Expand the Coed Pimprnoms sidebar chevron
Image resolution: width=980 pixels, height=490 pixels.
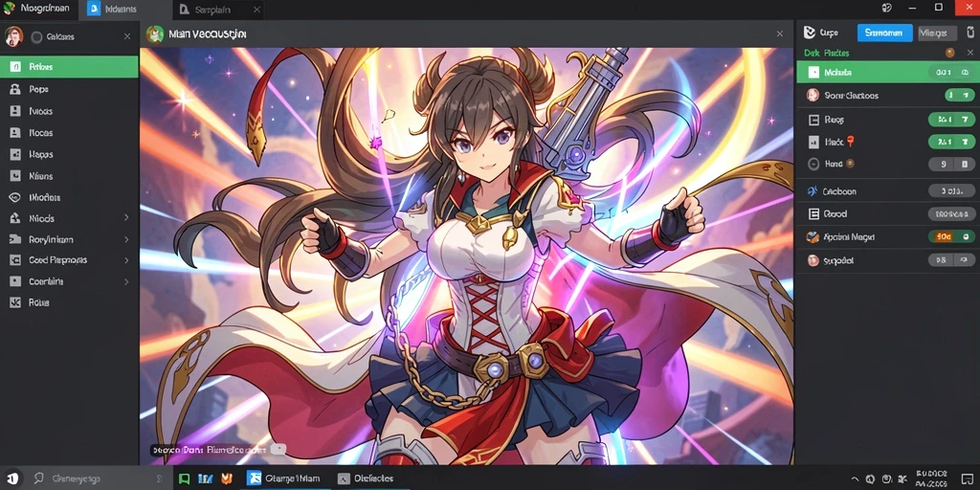tap(126, 260)
